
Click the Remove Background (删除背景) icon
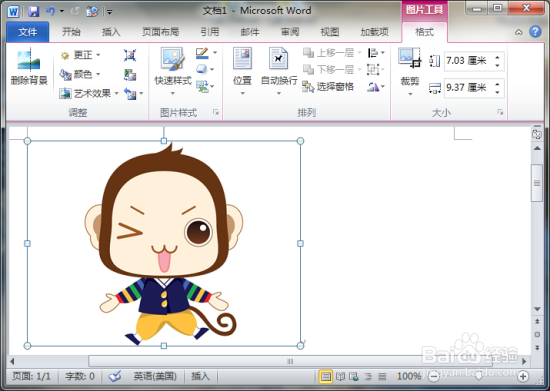pos(29,67)
